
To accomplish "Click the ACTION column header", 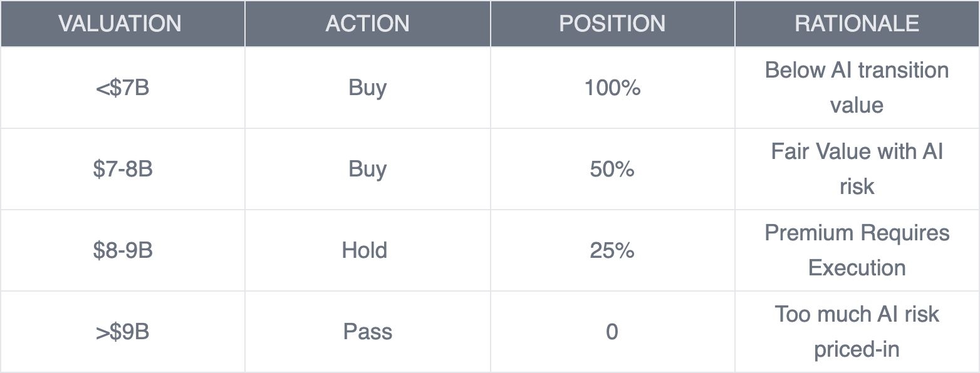I will [368, 23].
